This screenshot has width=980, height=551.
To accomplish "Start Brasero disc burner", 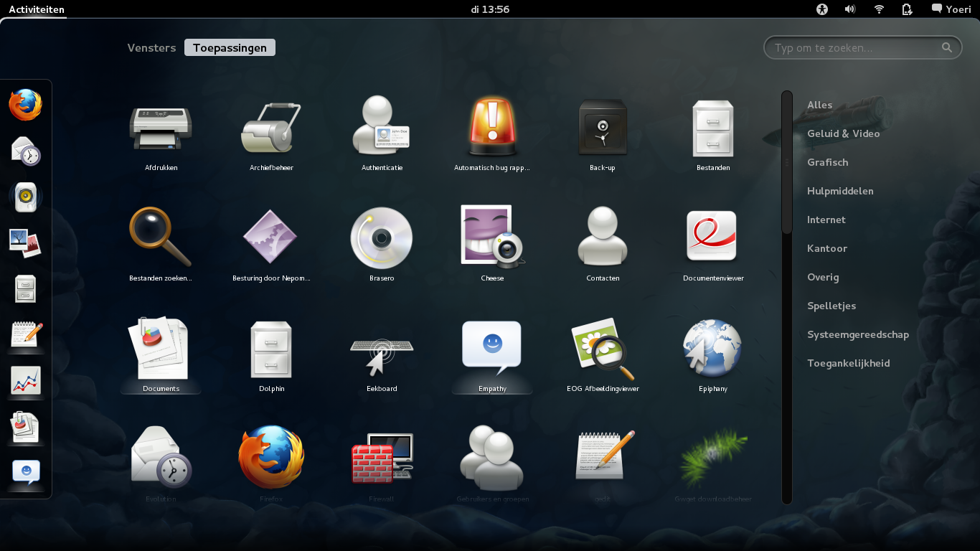I will [x=382, y=245].
